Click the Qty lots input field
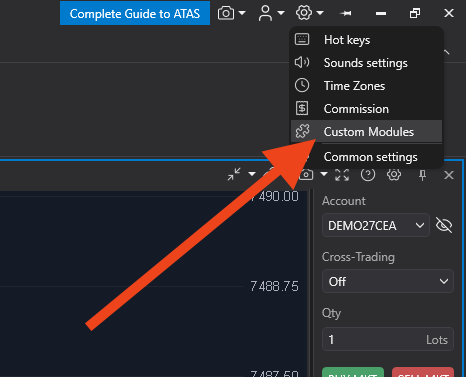The image size is (466, 377). point(388,339)
